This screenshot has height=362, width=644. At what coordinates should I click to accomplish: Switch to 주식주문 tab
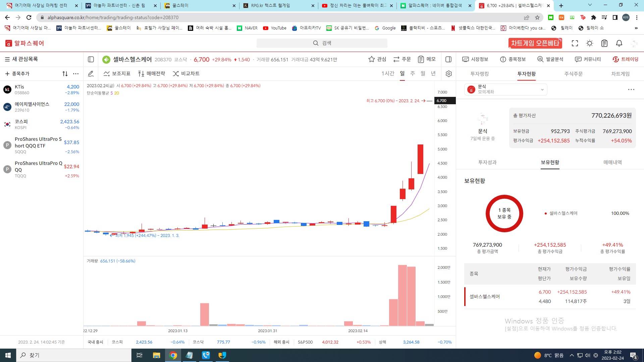click(x=574, y=74)
